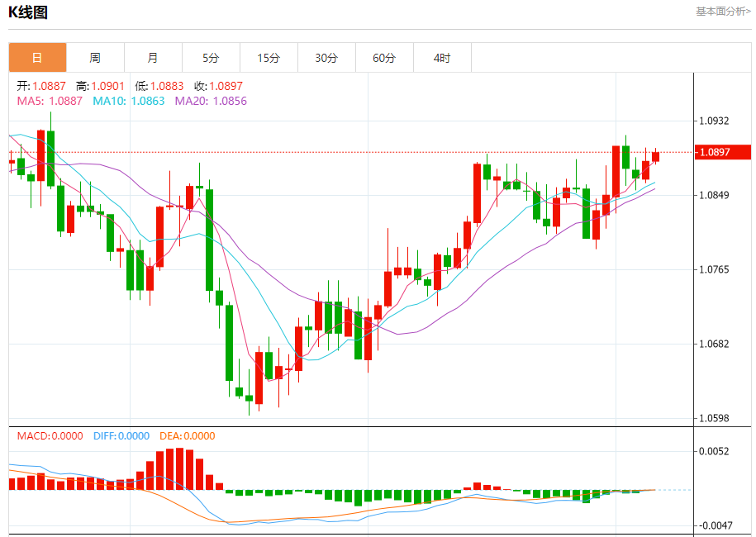Click the rightmost red candlestick
Viewport: 756px width, 537px height.
click(655, 156)
